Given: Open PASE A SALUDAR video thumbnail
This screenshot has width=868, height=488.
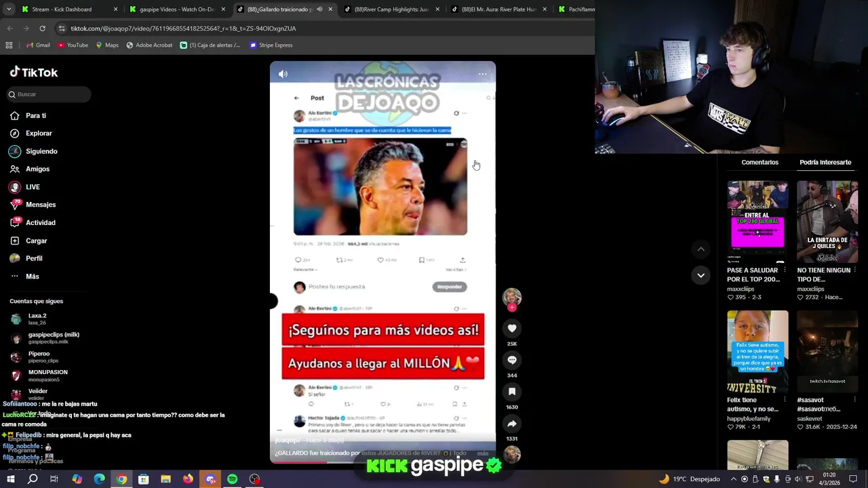Looking at the screenshot, I should (x=757, y=222).
